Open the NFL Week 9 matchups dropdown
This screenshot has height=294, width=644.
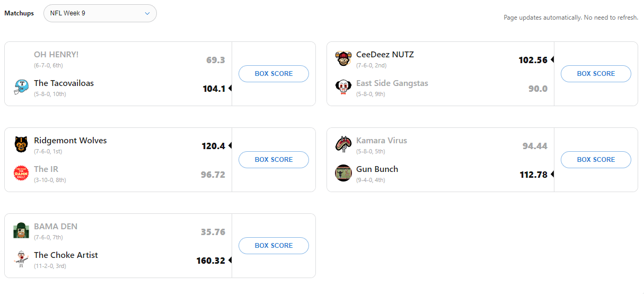click(100, 13)
